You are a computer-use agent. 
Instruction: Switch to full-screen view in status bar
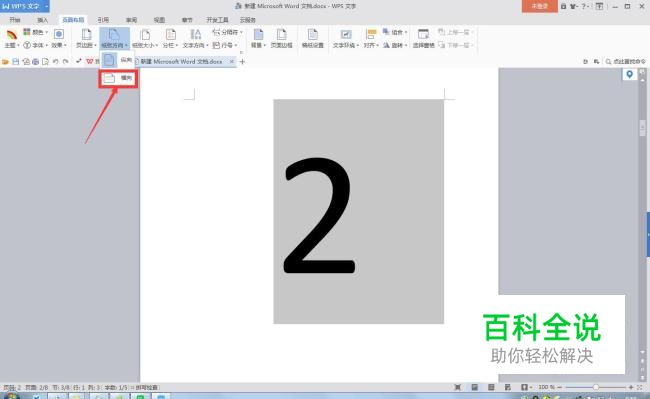(x=458, y=387)
